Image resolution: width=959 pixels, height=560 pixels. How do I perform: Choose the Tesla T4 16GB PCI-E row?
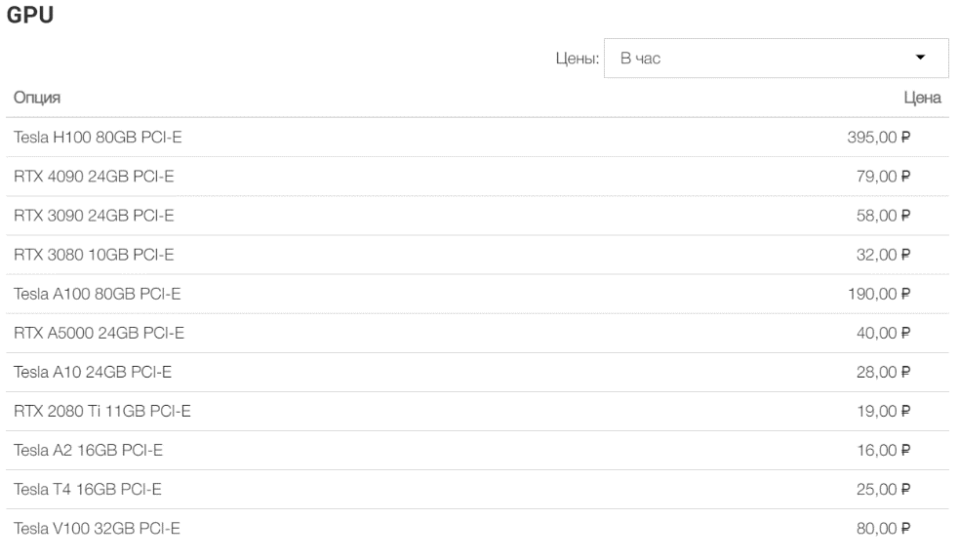coord(91,490)
